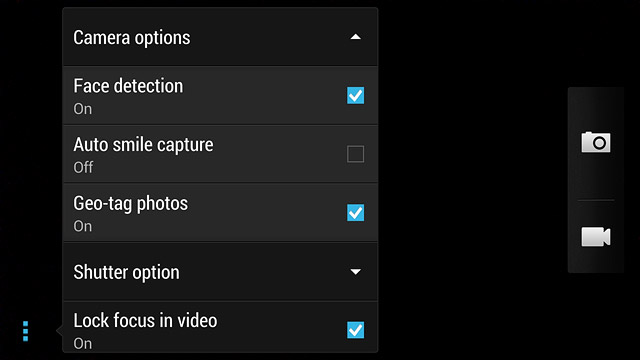The width and height of the screenshot is (640, 360).
Task: Tap the On status under Geo-tag photos
Action: pos(83,226)
